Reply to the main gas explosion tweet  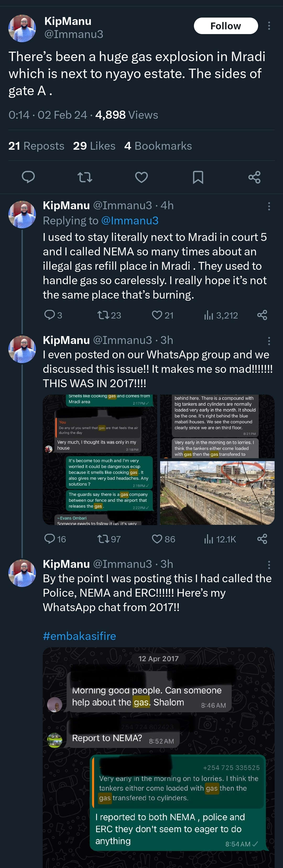click(x=28, y=177)
